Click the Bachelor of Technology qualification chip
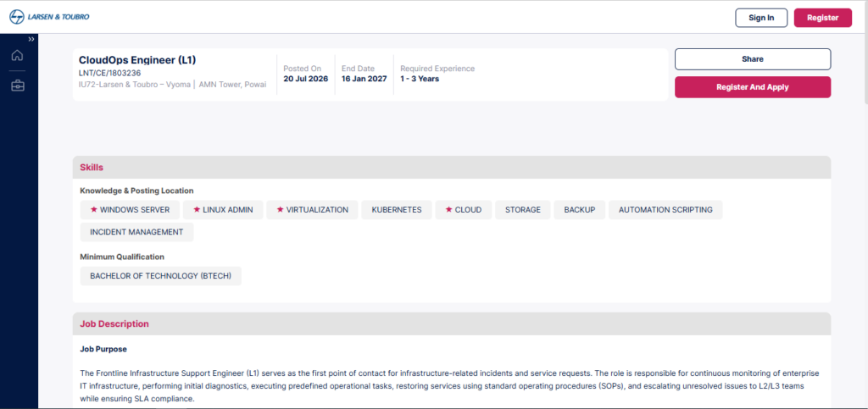 point(160,276)
